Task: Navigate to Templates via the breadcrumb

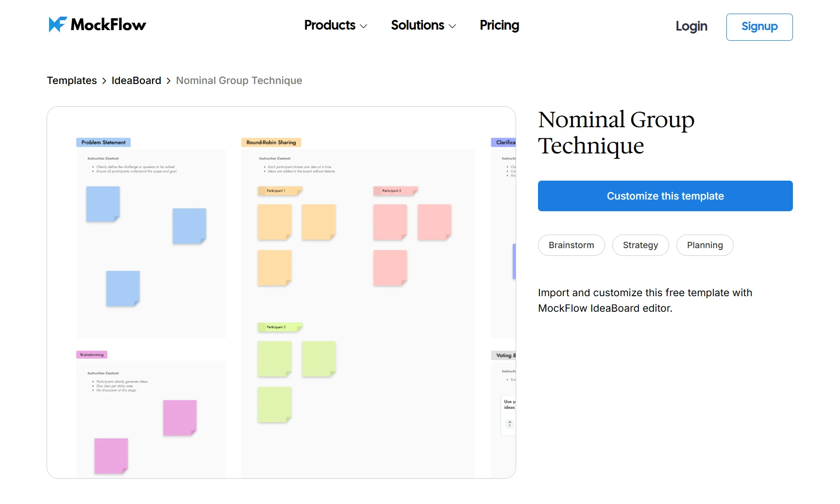Action: tap(71, 80)
